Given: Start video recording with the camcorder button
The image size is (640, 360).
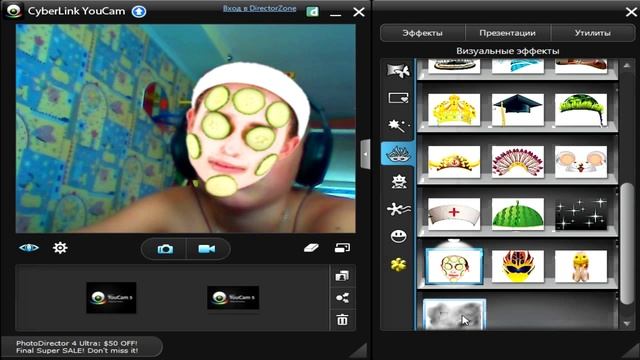Looking at the screenshot, I should click(x=207, y=249).
